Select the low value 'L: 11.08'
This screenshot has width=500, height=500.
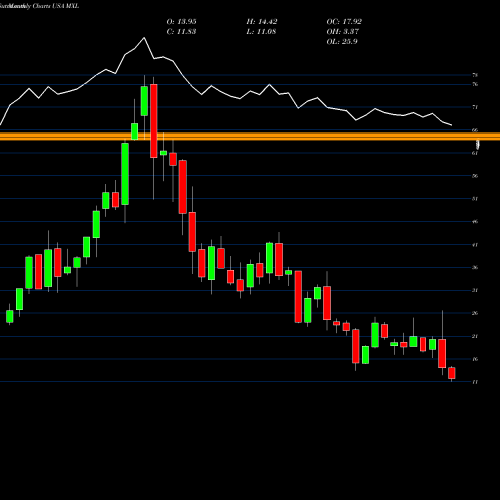click(x=261, y=32)
